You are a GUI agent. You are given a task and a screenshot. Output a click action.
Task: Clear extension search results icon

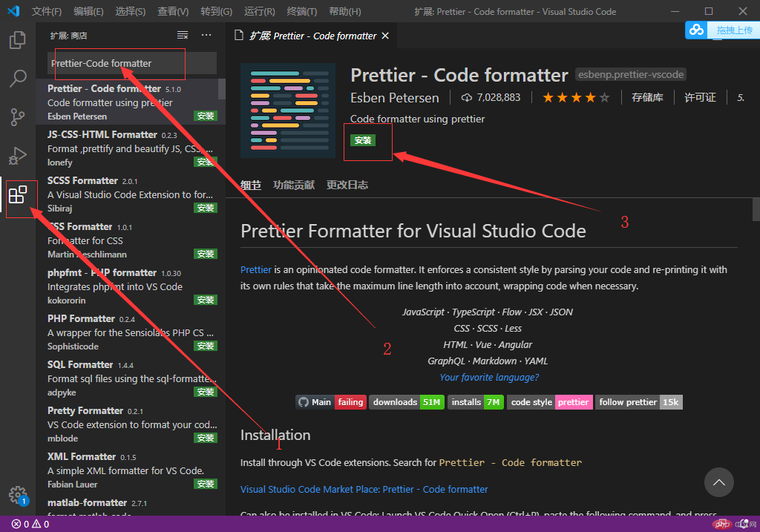pyautogui.click(x=183, y=35)
